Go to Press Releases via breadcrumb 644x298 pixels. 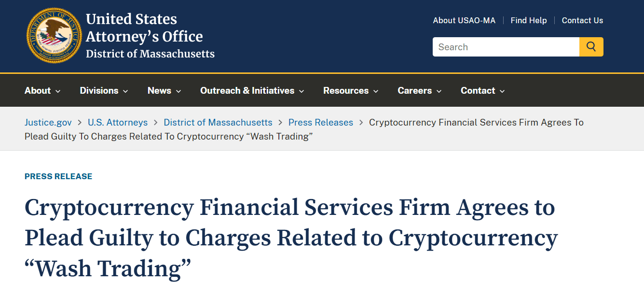(x=320, y=122)
